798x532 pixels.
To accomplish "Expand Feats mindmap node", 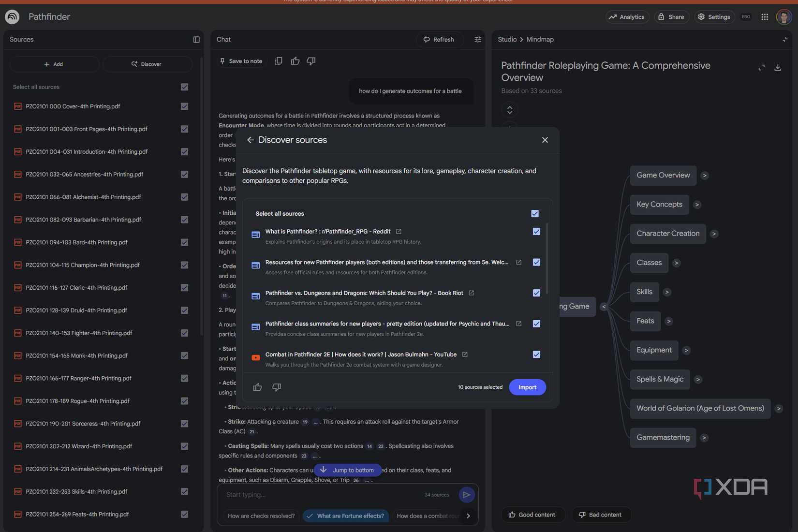I will click(668, 321).
